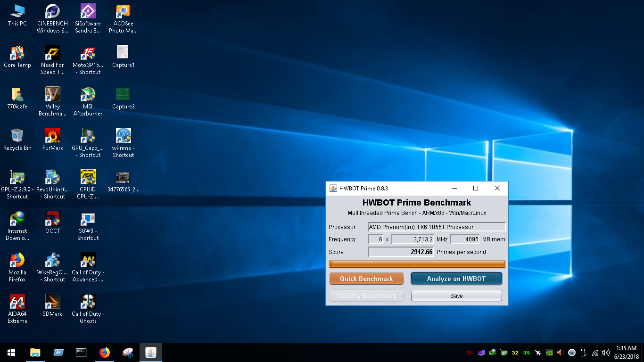Screen dimensions: 644x362
Task: Click the orange benchmark progress bar
Action: pyautogui.click(x=417, y=264)
